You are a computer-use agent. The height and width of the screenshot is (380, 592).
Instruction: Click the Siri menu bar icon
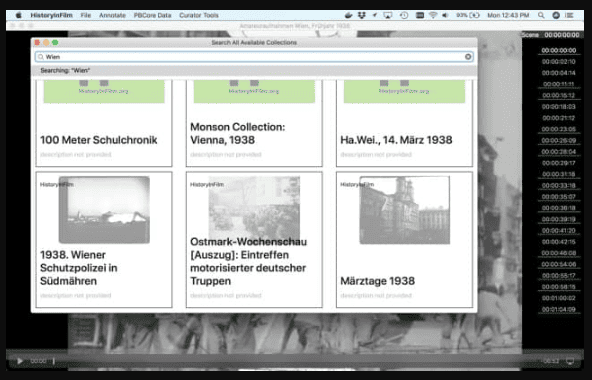(x=556, y=15)
